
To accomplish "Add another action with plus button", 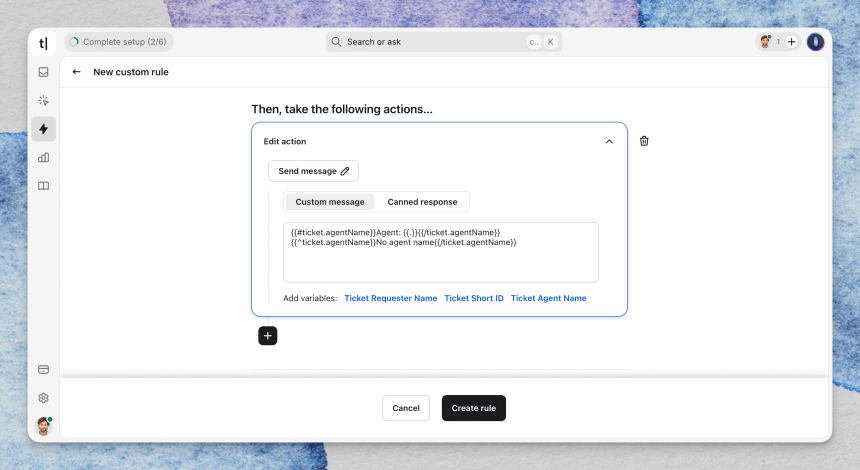I will (268, 336).
